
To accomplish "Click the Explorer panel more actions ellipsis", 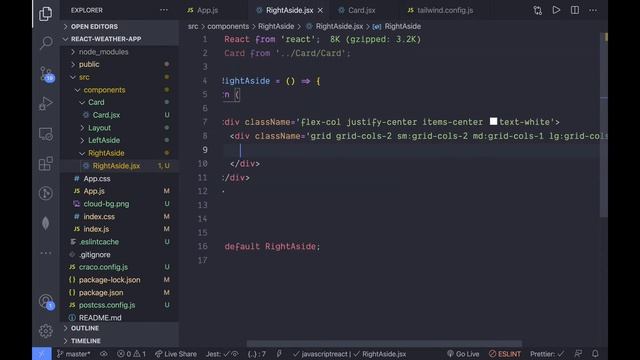I will [x=164, y=10].
